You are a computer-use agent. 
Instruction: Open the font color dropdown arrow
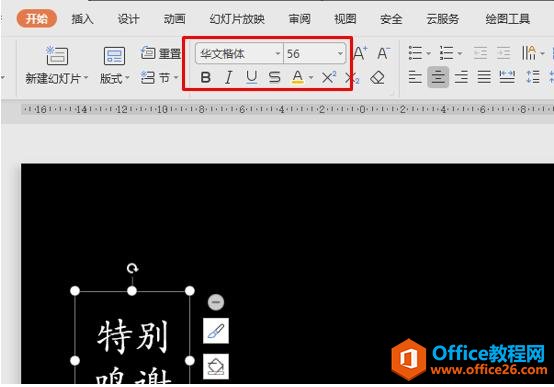click(x=311, y=77)
